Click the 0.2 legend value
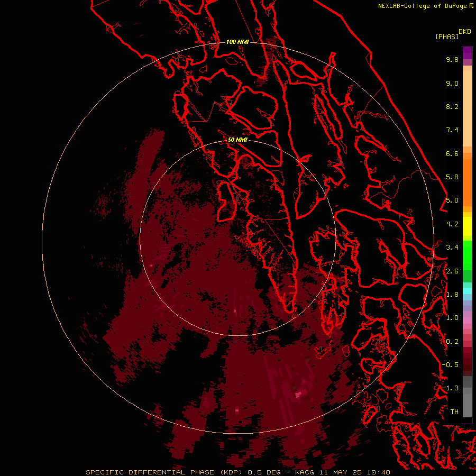The width and height of the screenshot is (476, 476). [x=452, y=342]
